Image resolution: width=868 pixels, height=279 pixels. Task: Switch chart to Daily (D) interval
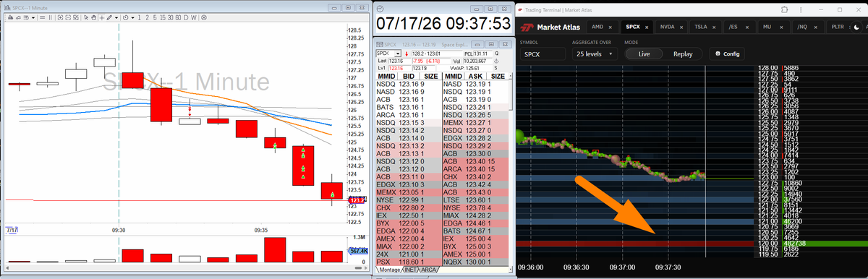coord(186,18)
